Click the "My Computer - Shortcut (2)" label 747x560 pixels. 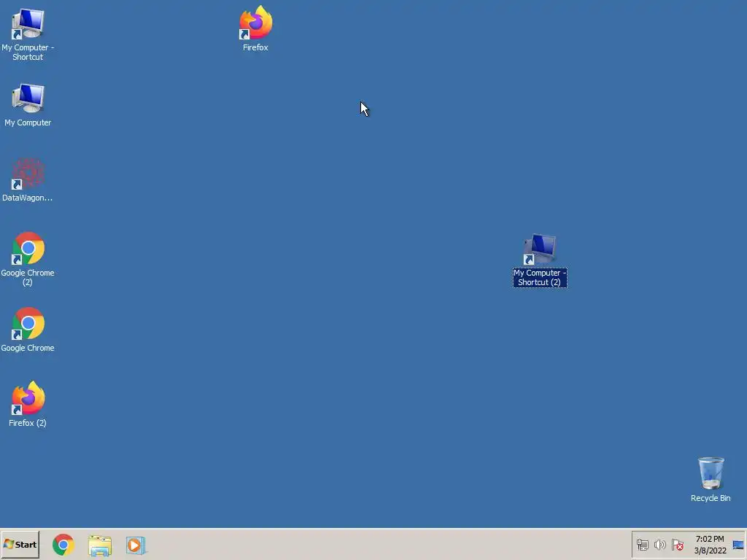click(x=540, y=278)
